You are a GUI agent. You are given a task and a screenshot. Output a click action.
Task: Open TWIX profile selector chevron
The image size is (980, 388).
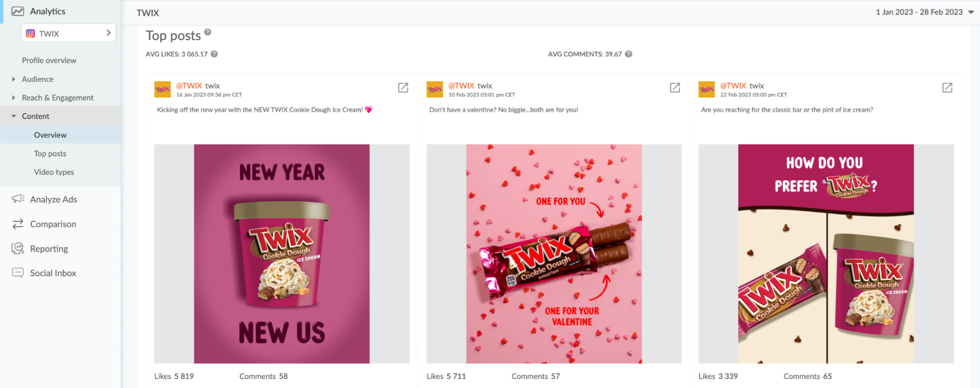click(x=108, y=33)
